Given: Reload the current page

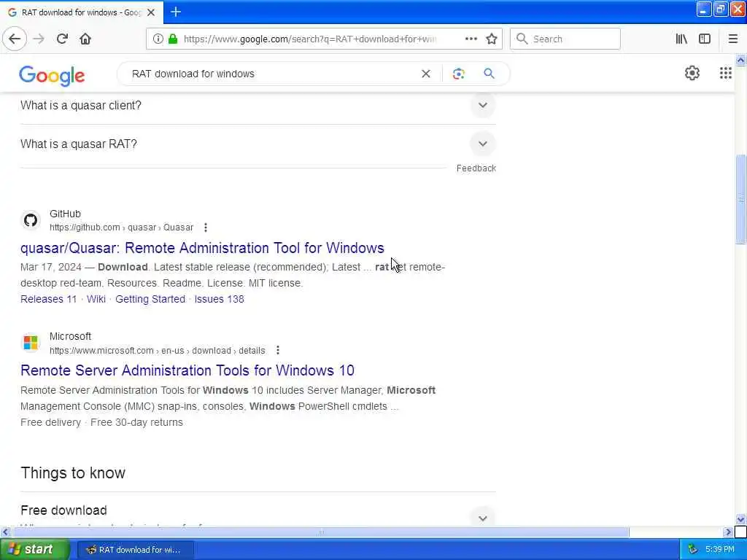Looking at the screenshot, I should coord(62,39).
